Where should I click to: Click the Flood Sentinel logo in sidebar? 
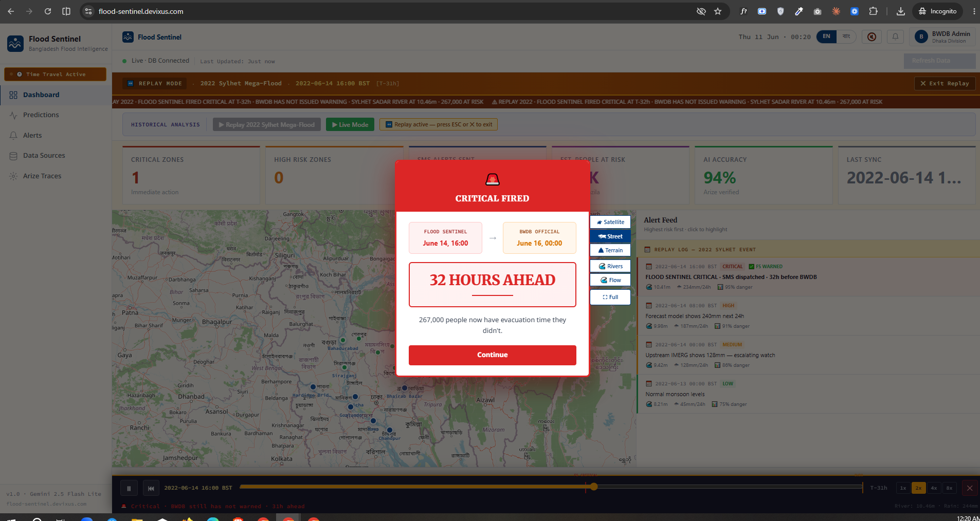click(15, 44)
